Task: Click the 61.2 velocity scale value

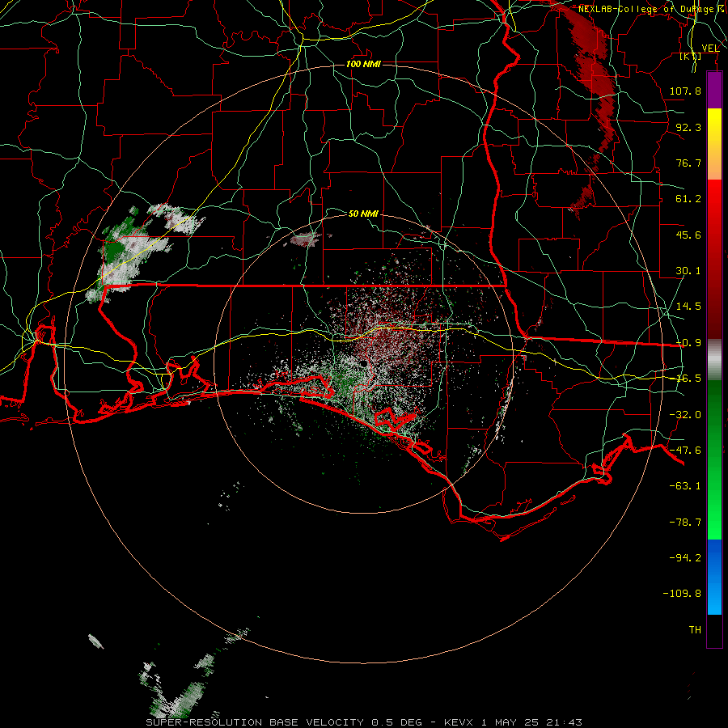Action: (688, 199)
